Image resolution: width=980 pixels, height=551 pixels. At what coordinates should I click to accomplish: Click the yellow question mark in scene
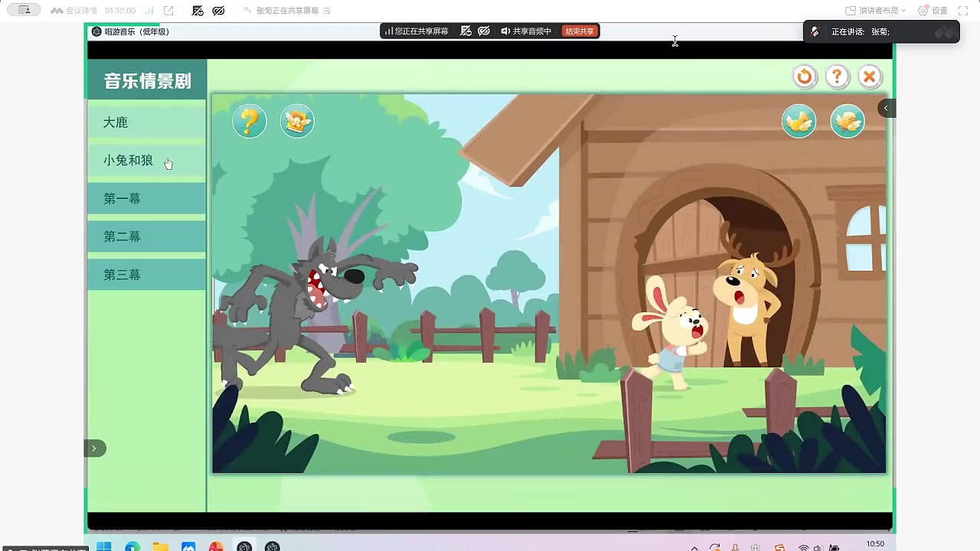point(250,122)
